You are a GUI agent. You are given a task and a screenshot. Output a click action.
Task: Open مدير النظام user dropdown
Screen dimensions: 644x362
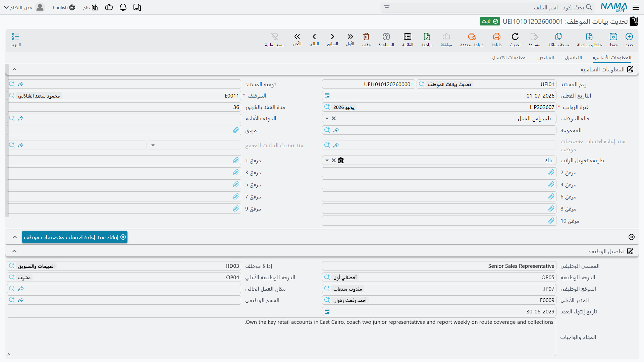[24, 7]
